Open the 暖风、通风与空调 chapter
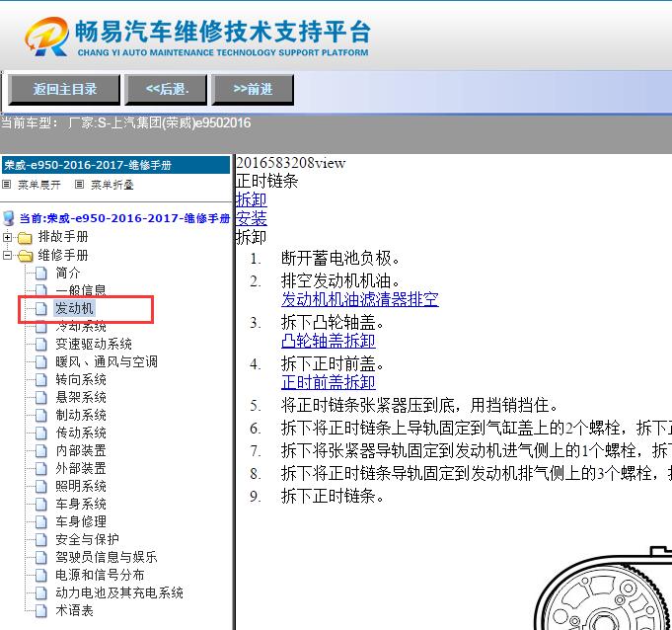Screen dimensions: 672x630 click(107, 361)
